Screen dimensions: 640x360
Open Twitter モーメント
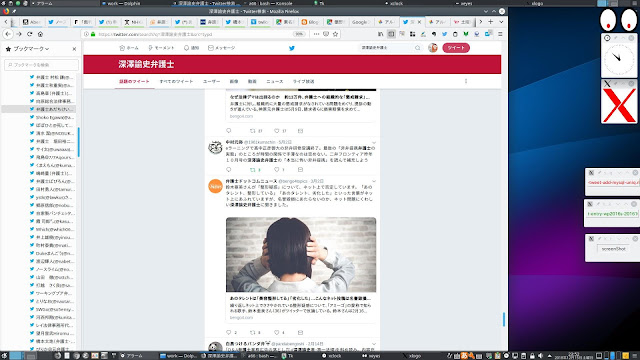pos(161,48)
